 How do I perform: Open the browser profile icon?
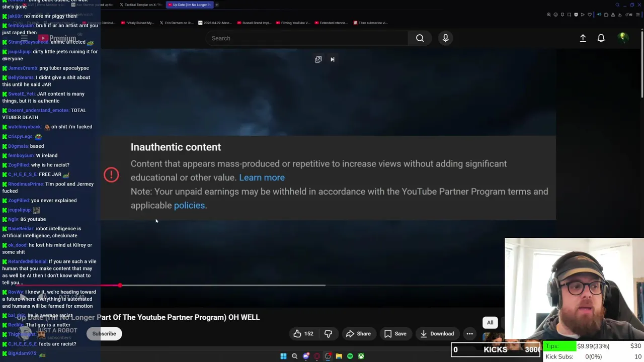pyautogui.click(x=613, y=15)
